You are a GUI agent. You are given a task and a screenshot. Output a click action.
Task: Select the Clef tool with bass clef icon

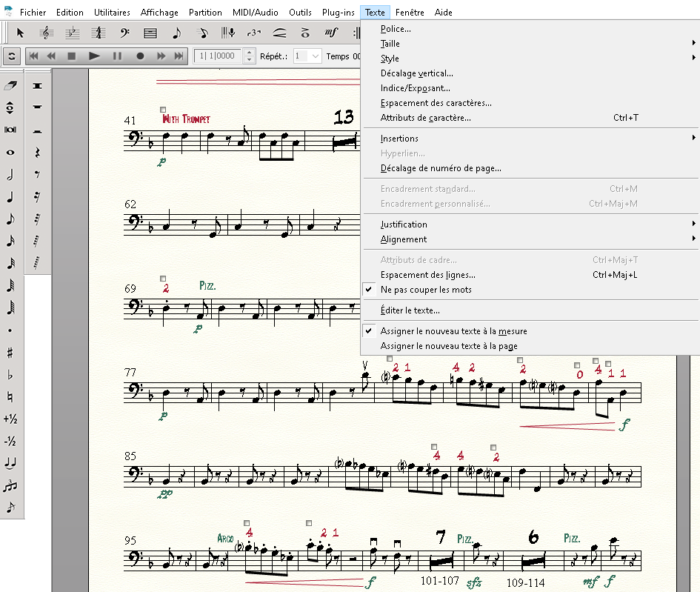(124, 33)
